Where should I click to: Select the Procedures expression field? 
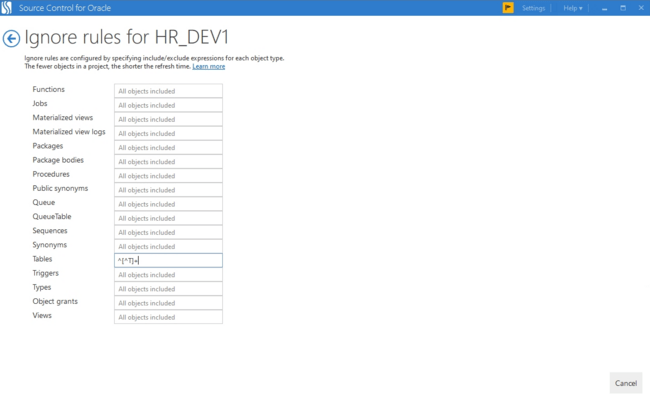point(168,175)
